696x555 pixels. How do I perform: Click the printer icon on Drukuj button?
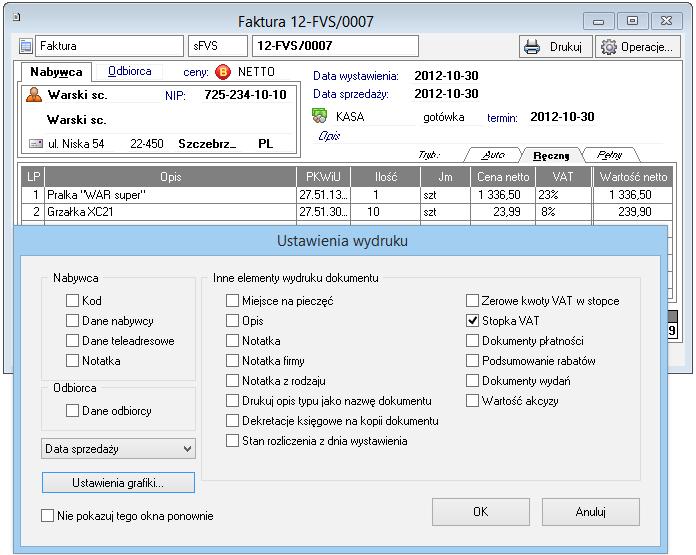[532, 47]
